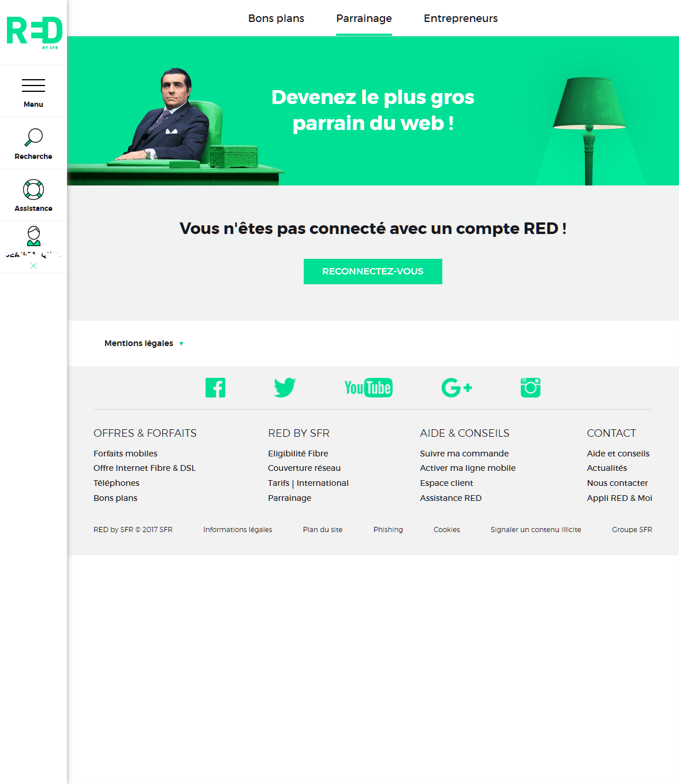Toggle the hamburger Menu open
The height and width of the screenshot is (784, 679).
tap(33, 86)
